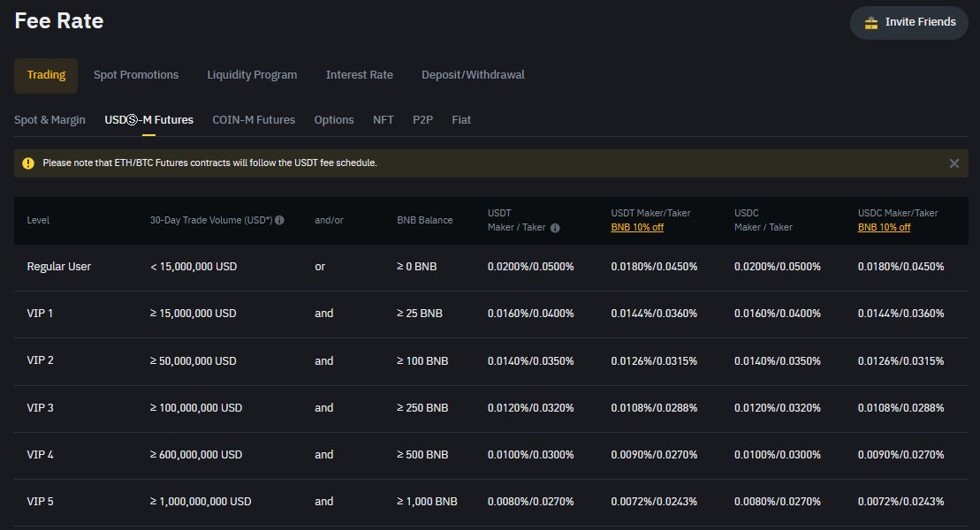Click the Level column header

point(38,221)
